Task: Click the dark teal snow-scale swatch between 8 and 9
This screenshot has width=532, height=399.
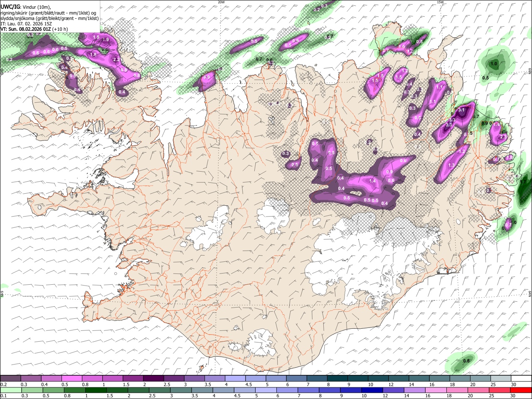Action: pos(337,379)
